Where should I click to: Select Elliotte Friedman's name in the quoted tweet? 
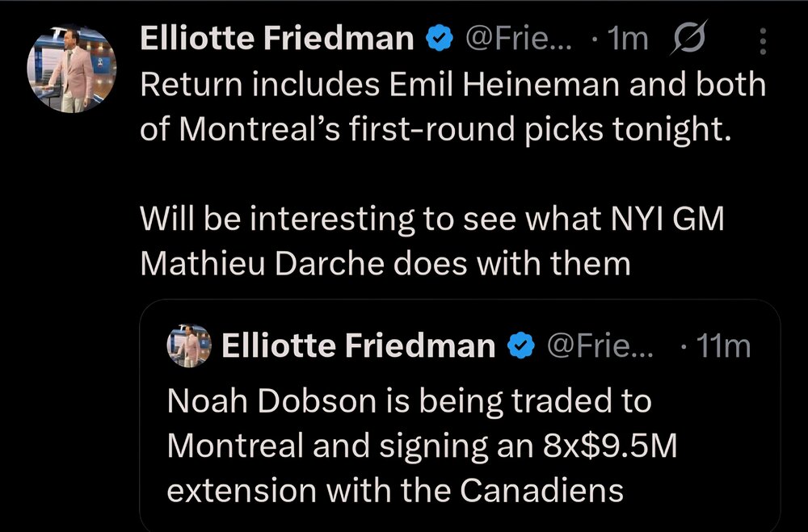(x=358, y=346)
